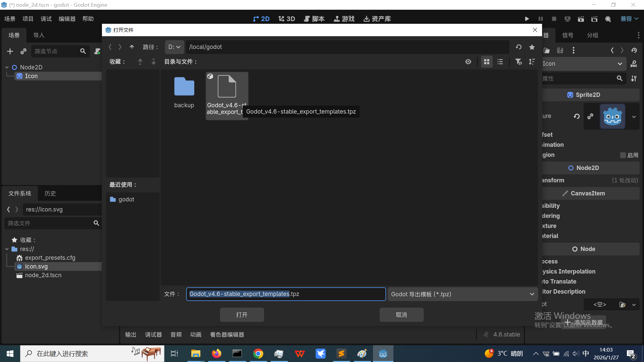Open the 项目 project menu
This screenshot has height=362, width=644.
[28, 19]
